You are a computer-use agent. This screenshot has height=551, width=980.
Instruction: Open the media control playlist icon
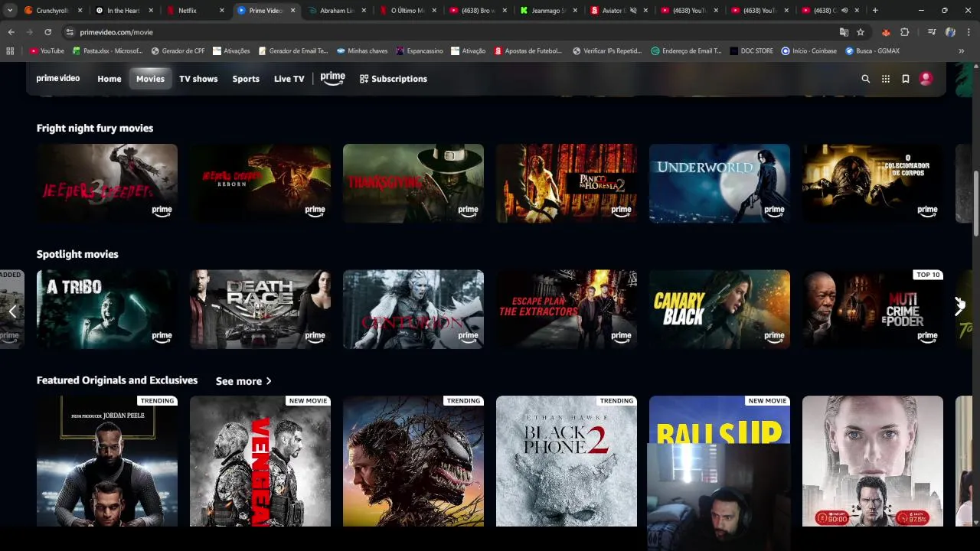pyautogui.click(x=932, y=32)
